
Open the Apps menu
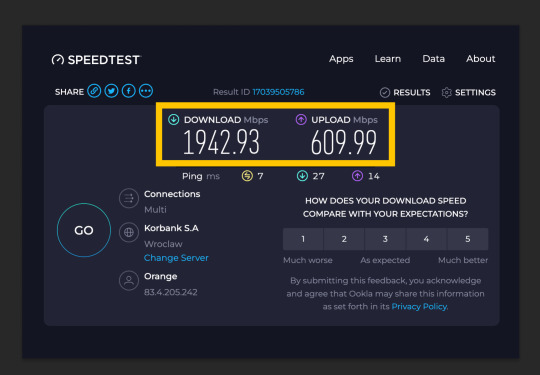click(341, 59)
